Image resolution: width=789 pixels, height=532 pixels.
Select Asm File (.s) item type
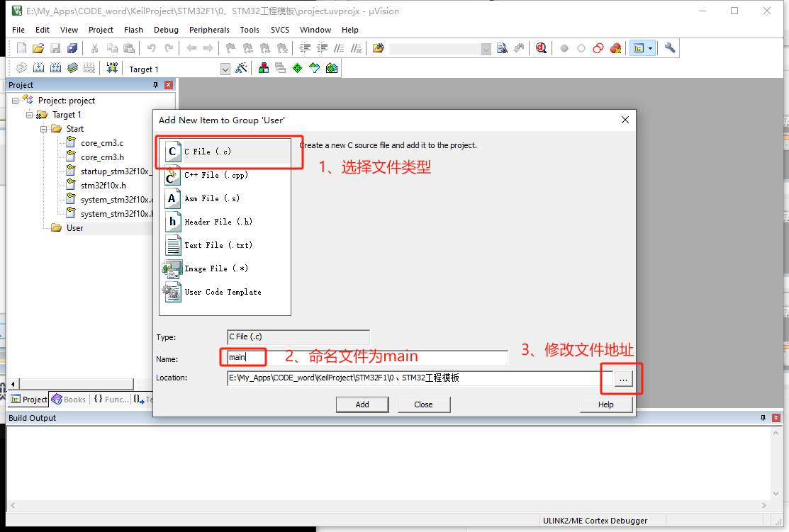click(x=225, y=198)
